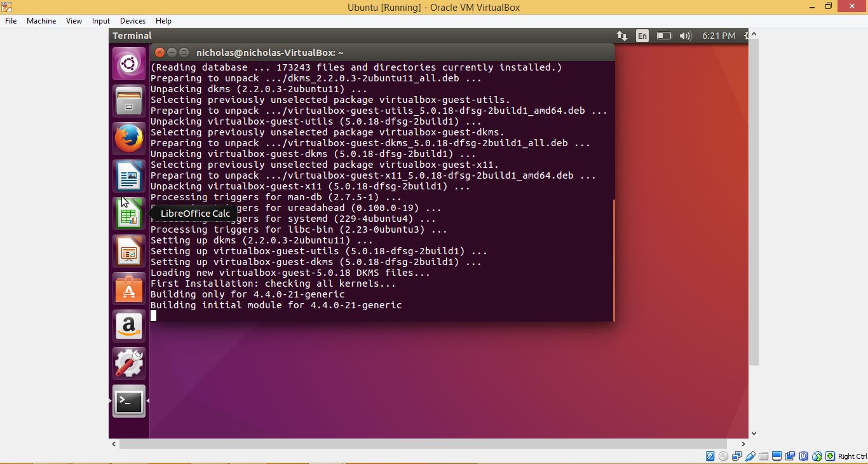Launch LibreOffice Calc from the launcher
This screenshot has width=868, height=464.
[129, 214]
